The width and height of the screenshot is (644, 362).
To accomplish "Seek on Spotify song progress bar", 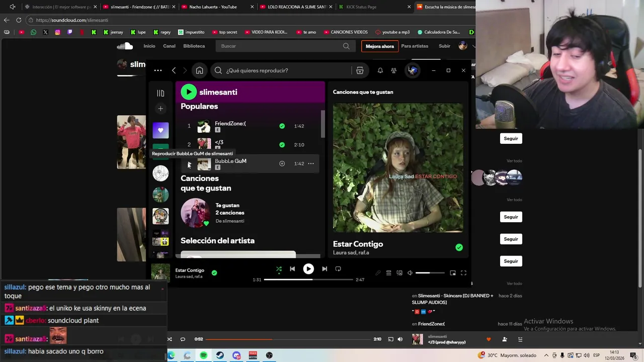I will [308, 280].
